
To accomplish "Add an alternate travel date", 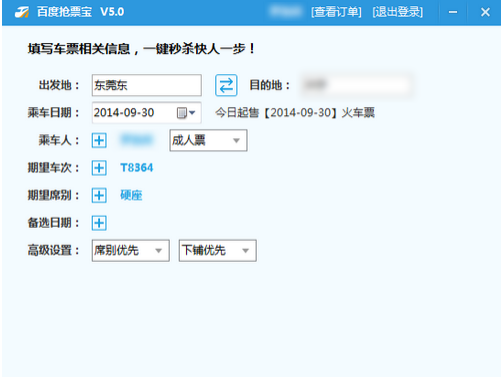I will [x=99, y=223].
